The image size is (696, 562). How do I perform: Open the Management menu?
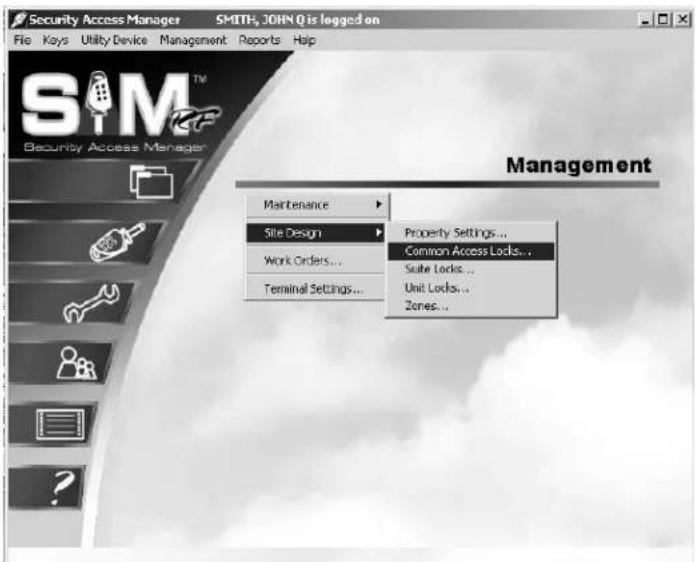[193, 40]
